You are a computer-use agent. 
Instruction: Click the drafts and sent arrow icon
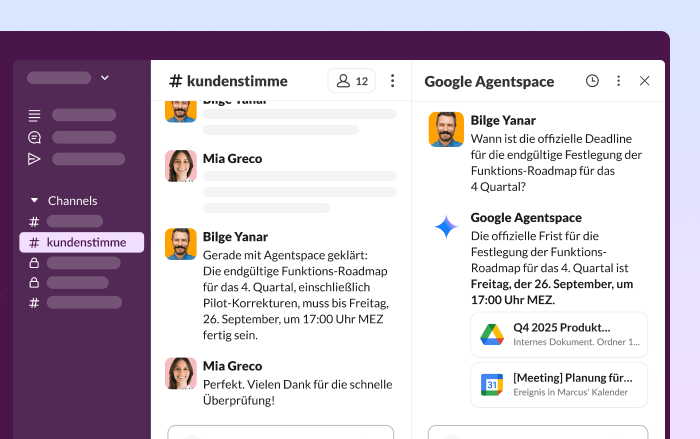[35, 159]
